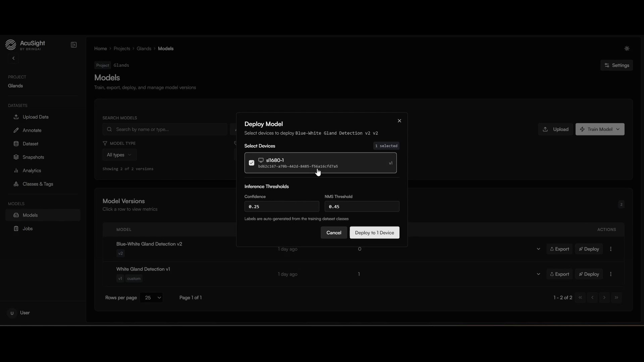Open the All types model filter
644x362 pixels.
tap(119, 155)
